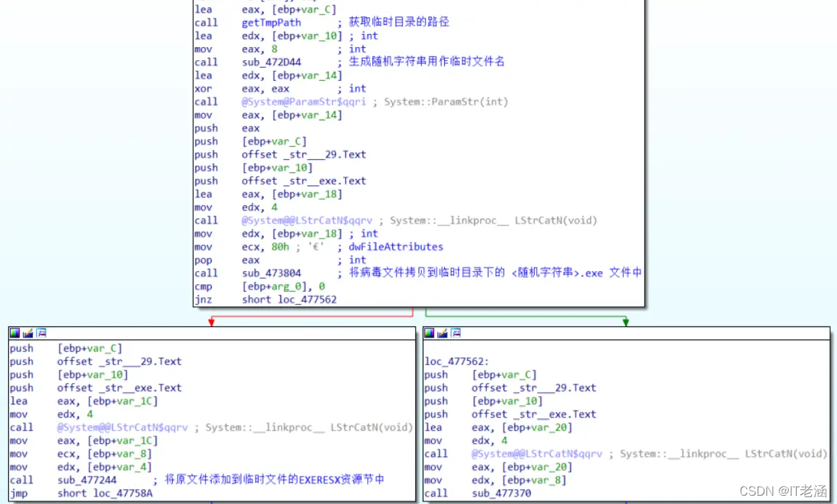
Task: Click the 'mov eax, [ebp+var_20]' line
Action: (499, 467)
